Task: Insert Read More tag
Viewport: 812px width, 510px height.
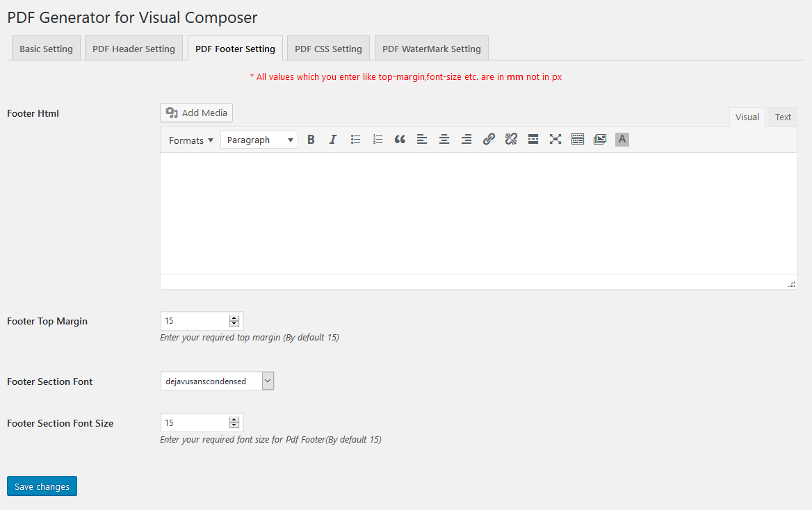Action: click(533, 139)
